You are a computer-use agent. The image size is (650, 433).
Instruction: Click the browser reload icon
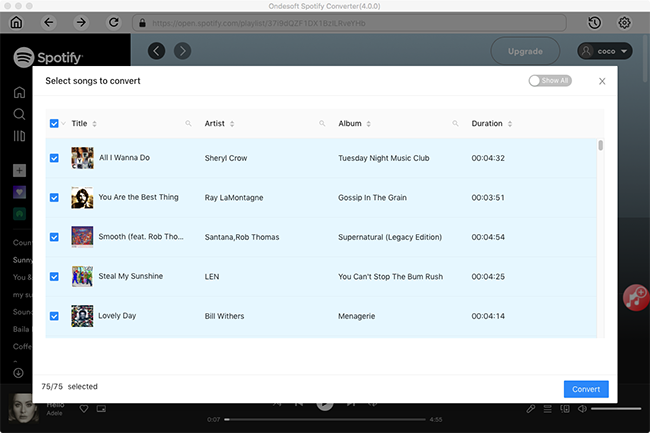(113, 22)
